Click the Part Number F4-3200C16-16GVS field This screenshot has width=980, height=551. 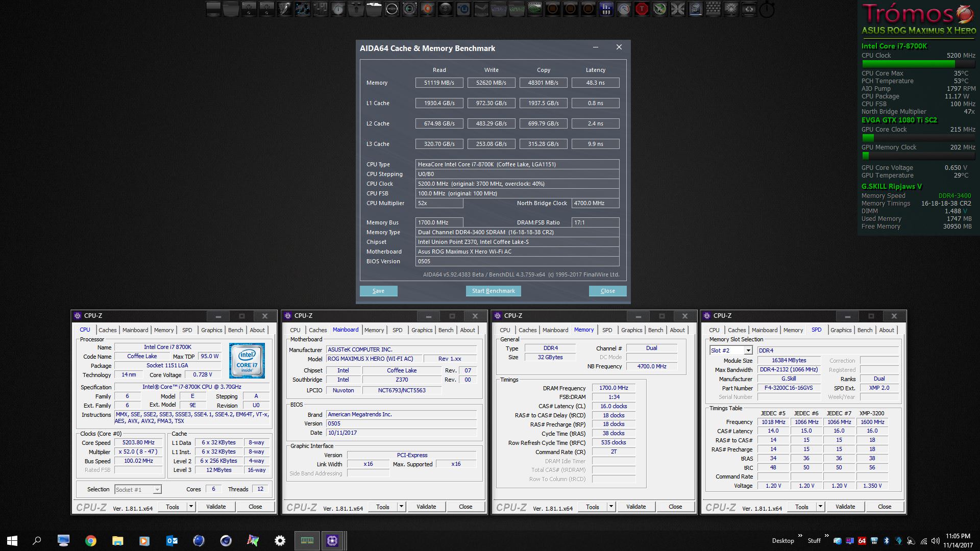click(x=789, y=388)
